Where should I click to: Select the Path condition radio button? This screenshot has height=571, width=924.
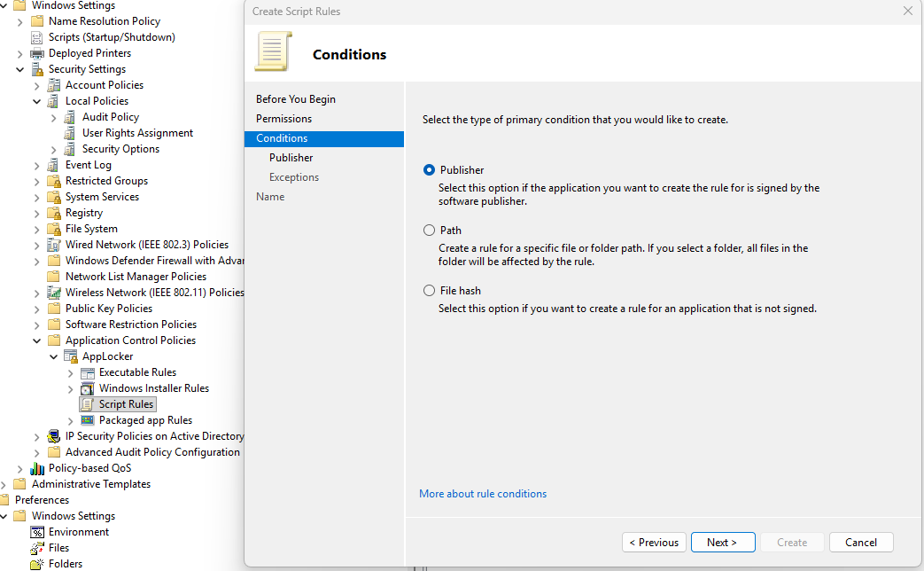point(429,230)
